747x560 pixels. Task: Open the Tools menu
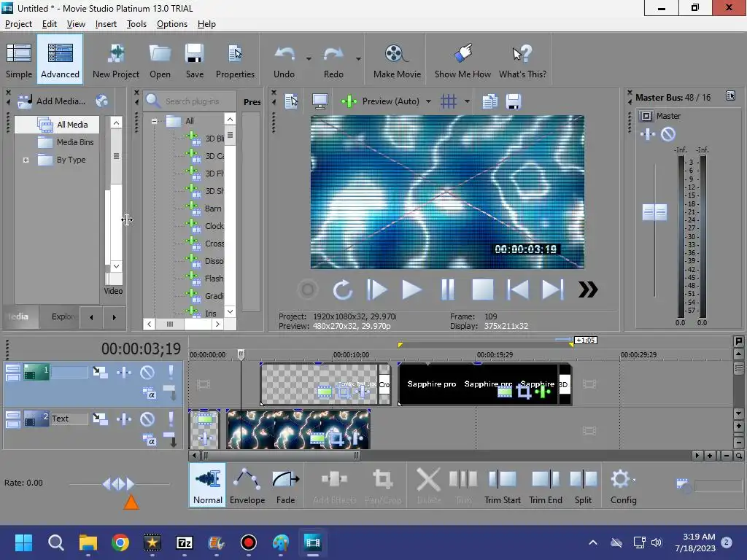pyautogui.click(x=136, y=24)
